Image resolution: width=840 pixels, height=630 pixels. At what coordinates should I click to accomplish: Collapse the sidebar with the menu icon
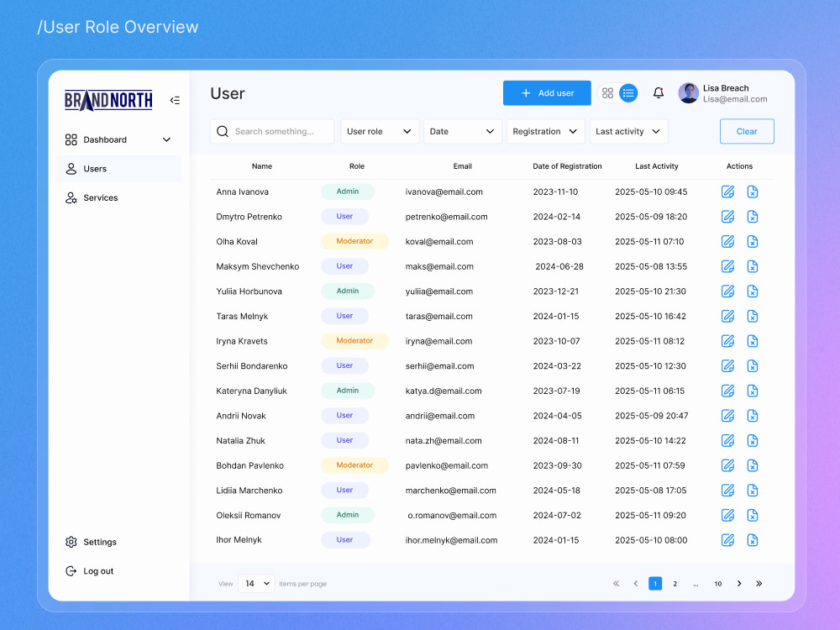(175, 100)
